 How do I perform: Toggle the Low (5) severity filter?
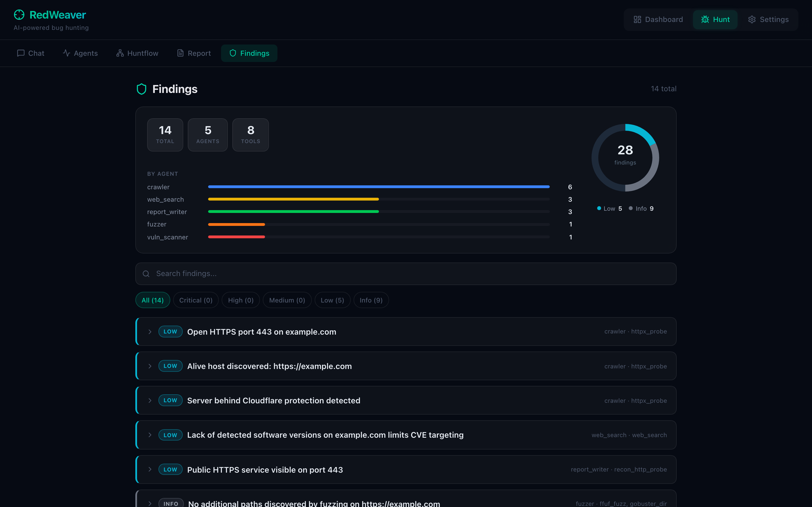pyautogui.click(x=332, y=300)
